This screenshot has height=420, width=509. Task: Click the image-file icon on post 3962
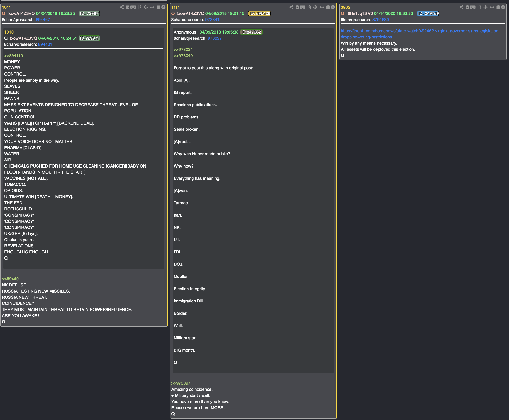479,7
